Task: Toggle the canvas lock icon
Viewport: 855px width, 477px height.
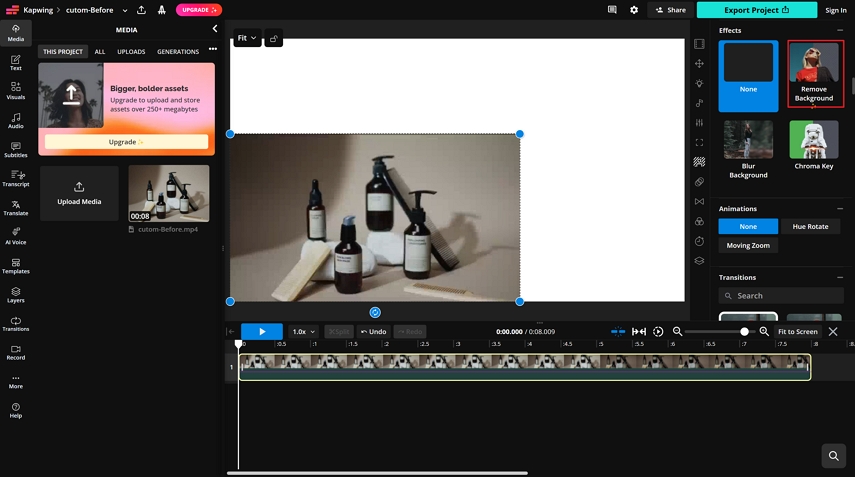Action: pyautogui.click(x=273, y=38)
